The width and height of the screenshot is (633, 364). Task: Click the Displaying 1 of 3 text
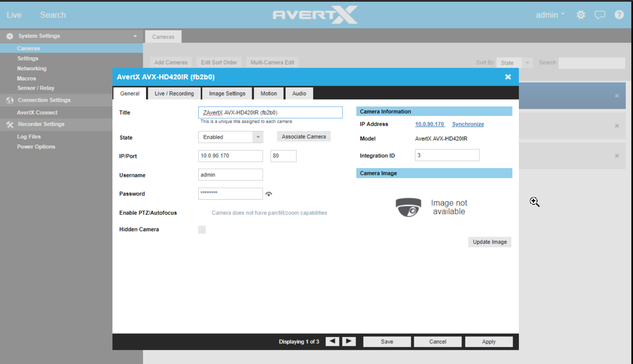tap(299, 342)
